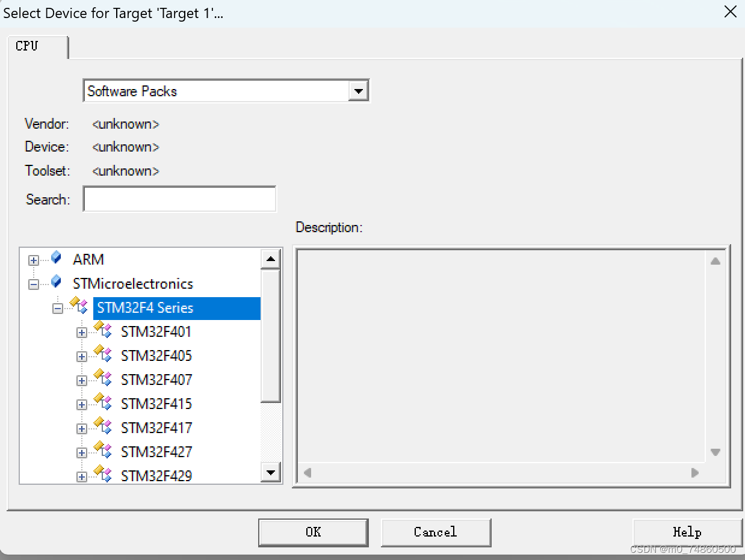The width and height of the screenshot is (745, 560).
Task: Expand the STM32F415 subfamily
Action: tap(82, 405)
